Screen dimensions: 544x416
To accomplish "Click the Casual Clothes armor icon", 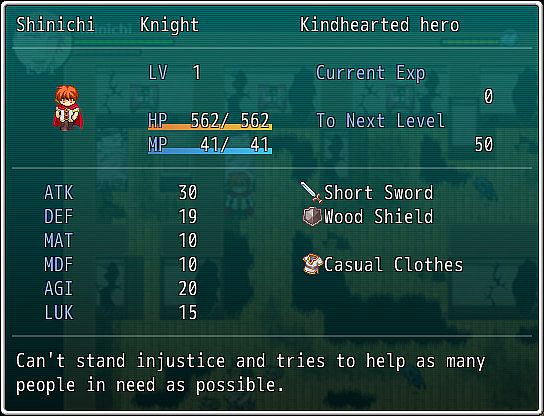I will coord(312,264).
